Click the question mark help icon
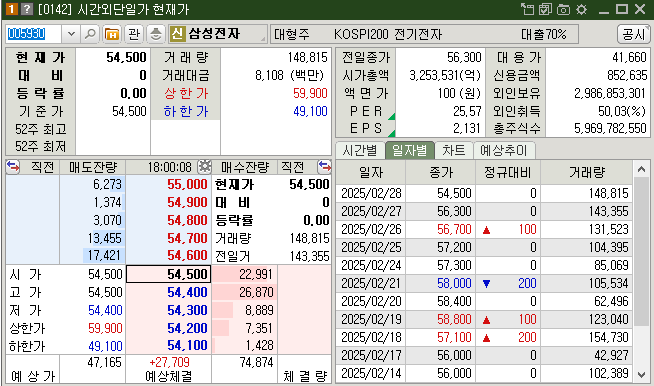Screen dimensions: 654x386 (26, 9)
